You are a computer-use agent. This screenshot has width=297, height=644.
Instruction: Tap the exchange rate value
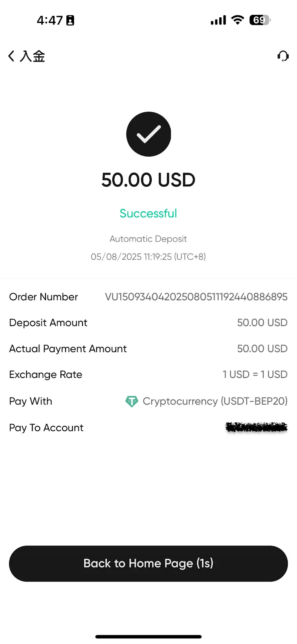[255, 375]
